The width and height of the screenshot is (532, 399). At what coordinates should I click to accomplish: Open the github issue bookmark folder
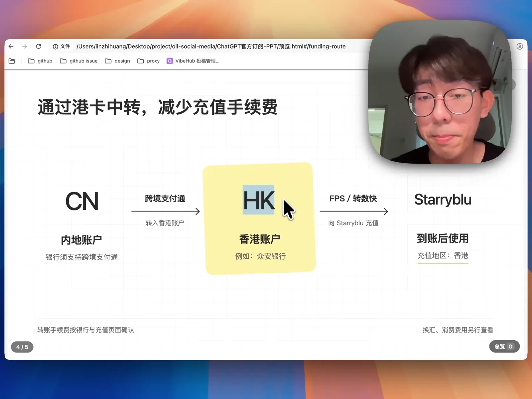point(79,61)
